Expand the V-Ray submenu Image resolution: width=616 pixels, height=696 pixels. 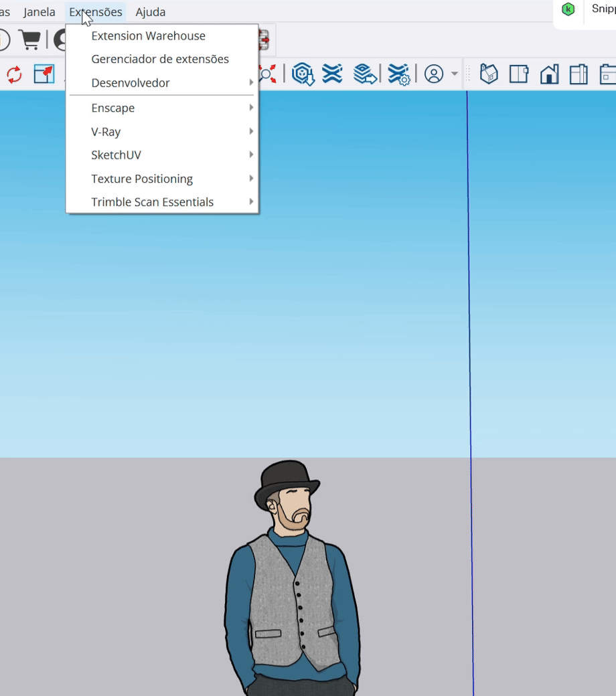click(162, 132)
